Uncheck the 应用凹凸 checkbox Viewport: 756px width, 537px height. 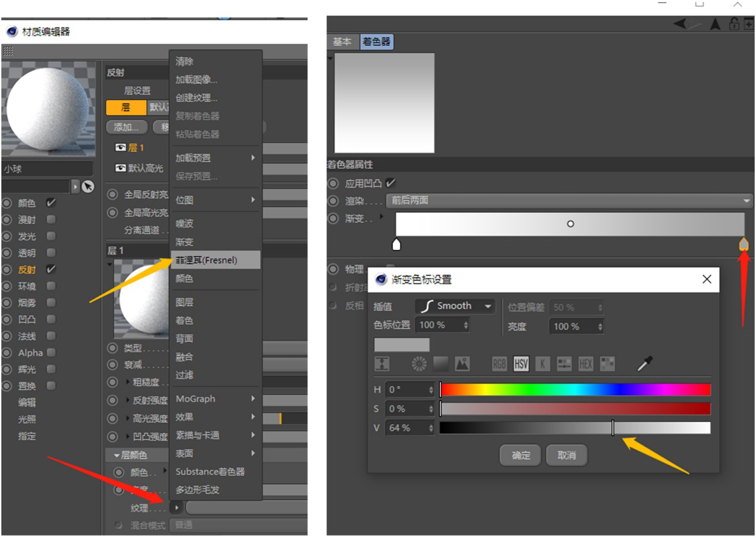coord(390,183)
